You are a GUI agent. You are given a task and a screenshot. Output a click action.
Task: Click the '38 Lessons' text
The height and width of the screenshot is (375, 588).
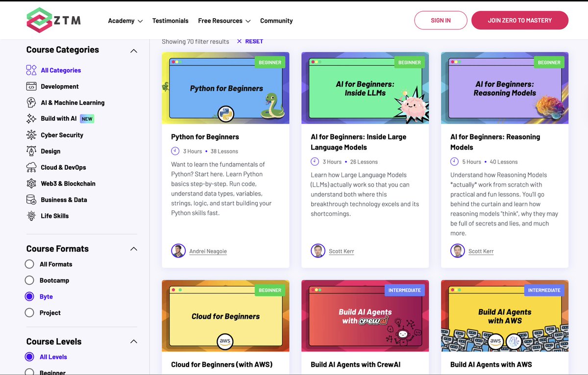(x=224, y=151)
